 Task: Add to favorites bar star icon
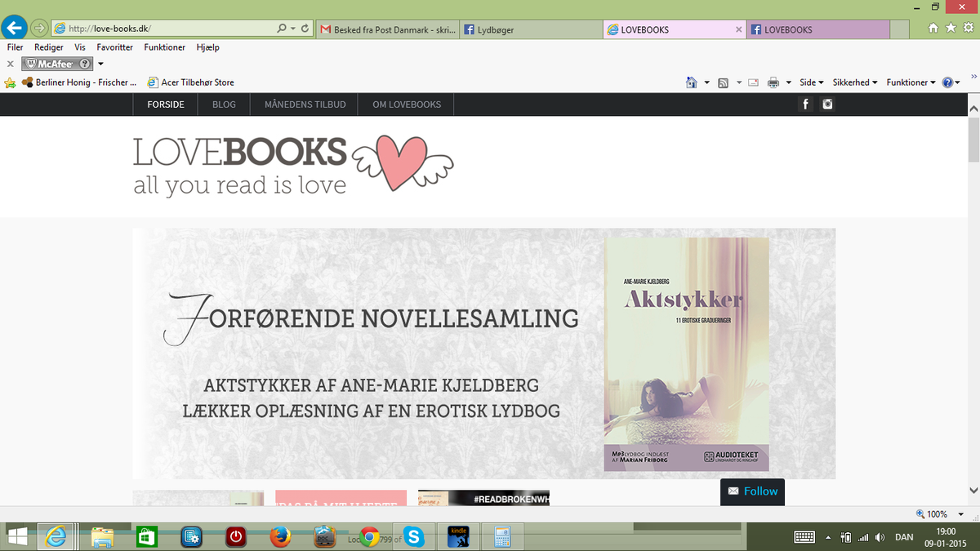[x=10, y=82]
